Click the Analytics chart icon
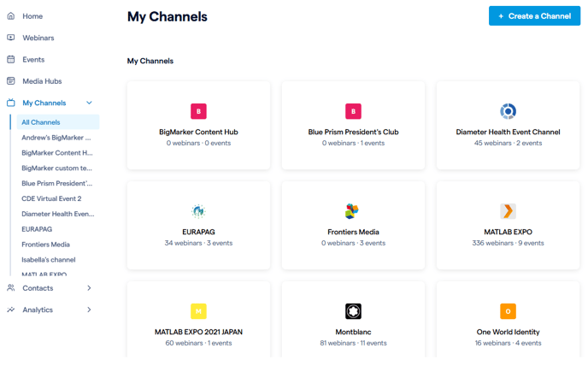Screen dimensions: 588x366 [11, 310]
